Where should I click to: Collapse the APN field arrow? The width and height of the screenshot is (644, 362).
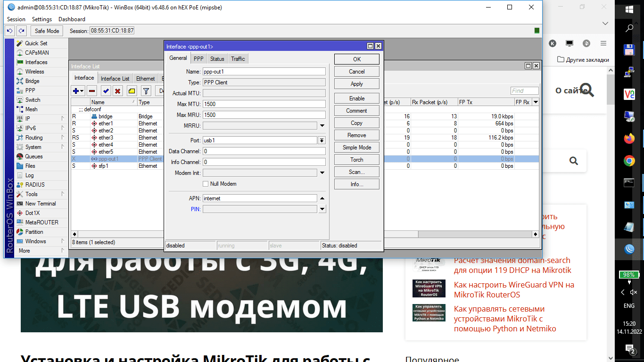coord(322,198)
